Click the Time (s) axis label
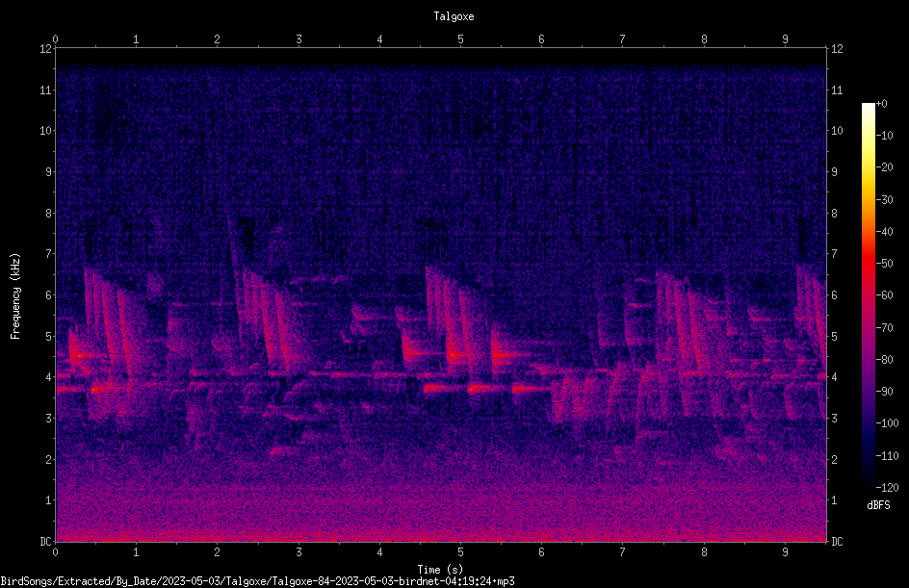 pyautogui.click(x=441, y=570)
